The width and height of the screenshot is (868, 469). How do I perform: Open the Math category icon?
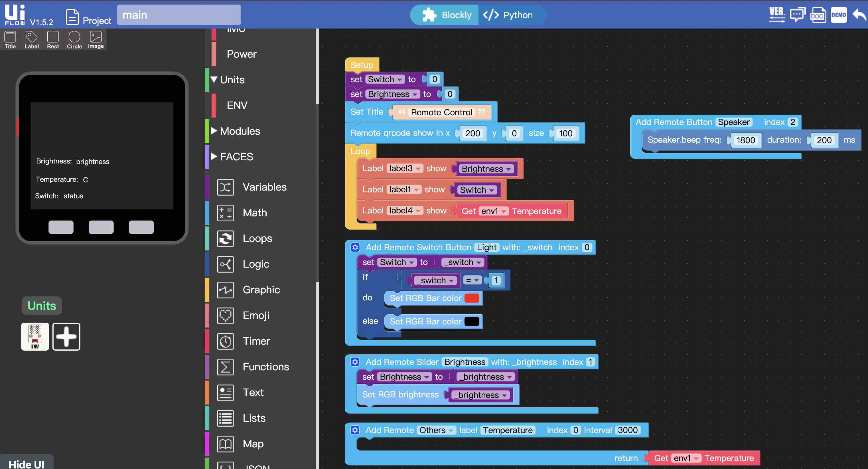tap(226, 213)
